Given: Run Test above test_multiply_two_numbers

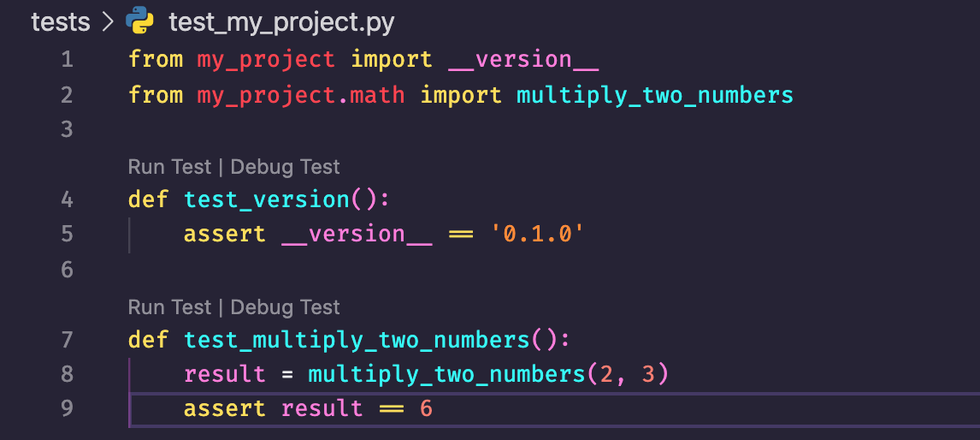Looking at the screenshot, I should [x=169, y=306].
